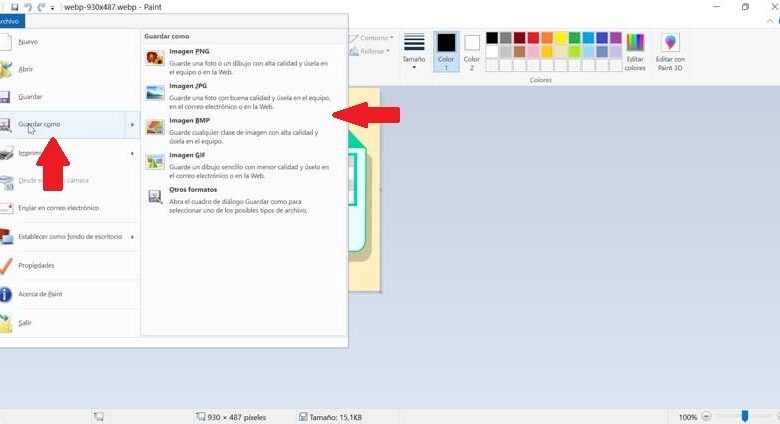Image resolution: width=780 pixels, height=424 pixels.
Task: Click the Guardar floppy disk icon
Action: coord(5,97)
